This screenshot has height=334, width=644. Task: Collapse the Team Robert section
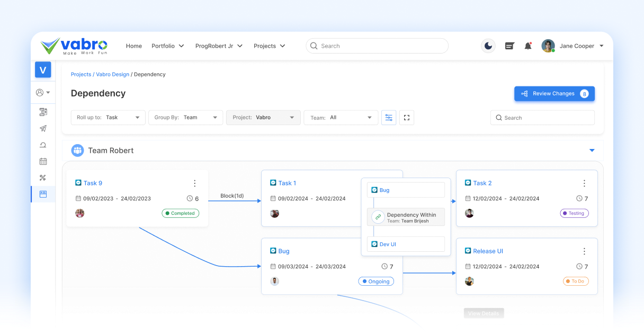click(x=592, y=151)
